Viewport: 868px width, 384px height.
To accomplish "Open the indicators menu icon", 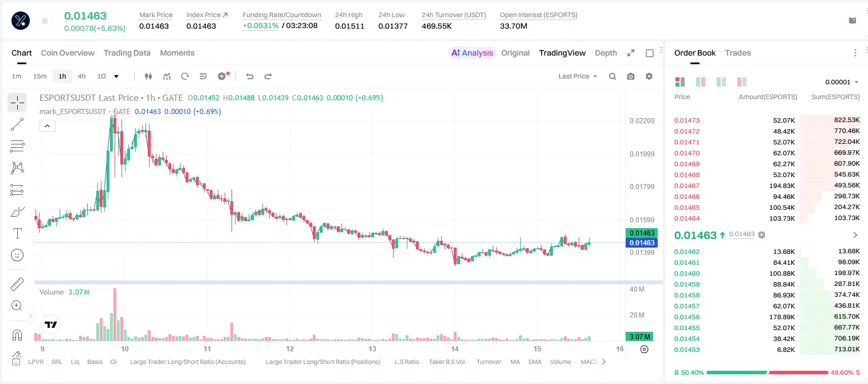I will pos(167,76).
